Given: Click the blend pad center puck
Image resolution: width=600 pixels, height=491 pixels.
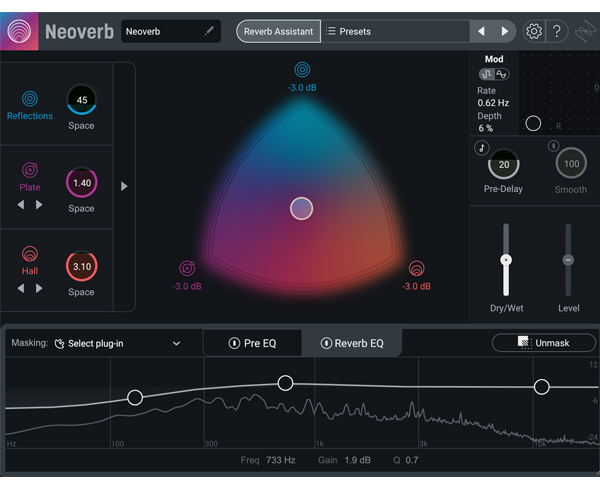Looking at the screenshot, I should 302,209.
